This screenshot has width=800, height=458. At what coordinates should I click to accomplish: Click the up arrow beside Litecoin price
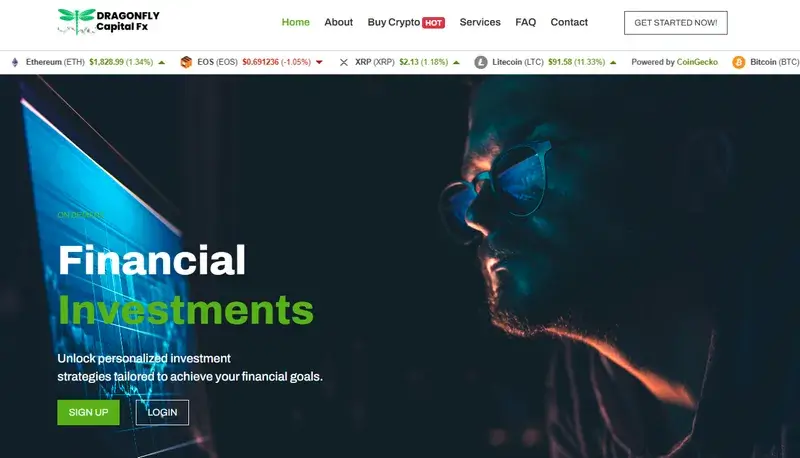coord(613,62)
